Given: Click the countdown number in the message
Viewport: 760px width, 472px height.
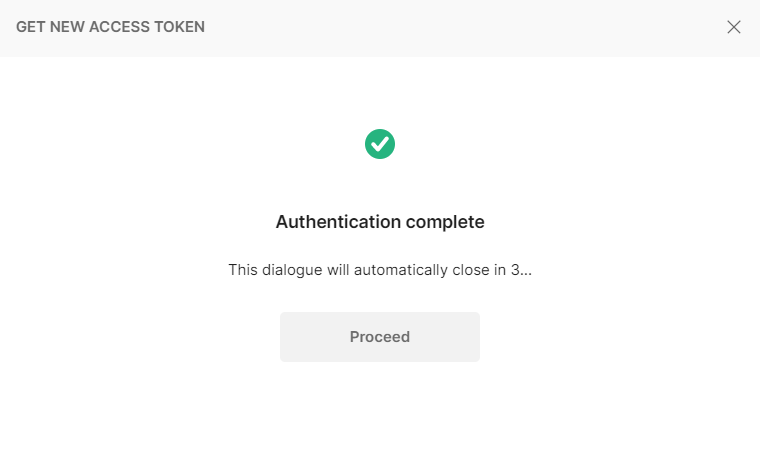Looking at the screenshot, I should 515,270.
